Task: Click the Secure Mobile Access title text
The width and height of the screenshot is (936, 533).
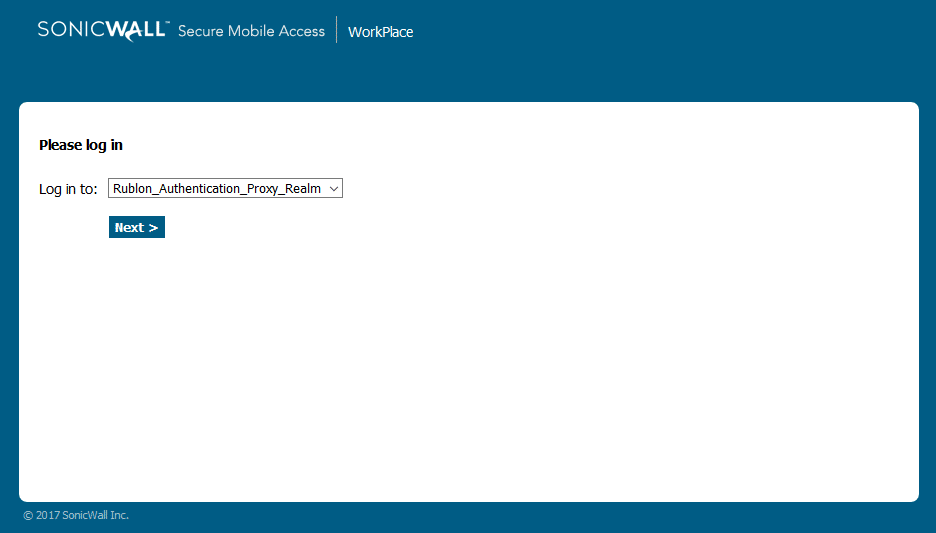Action: click(251, 31)
